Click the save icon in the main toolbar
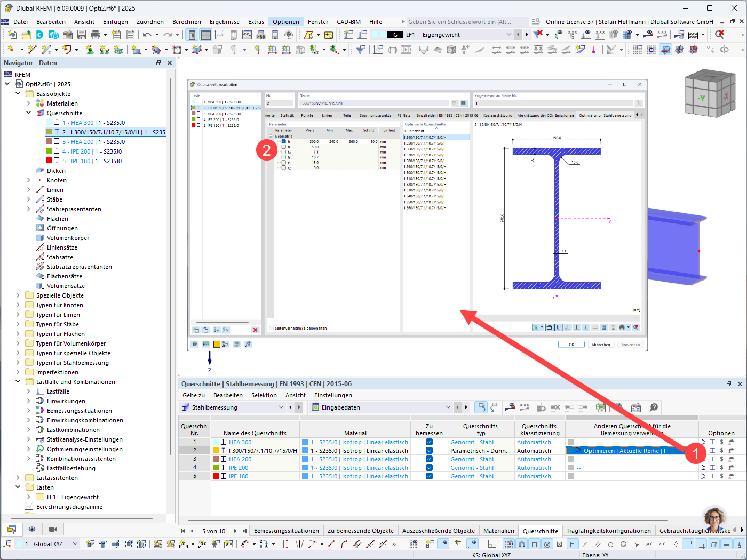747x560 pixels. [82, 34]
